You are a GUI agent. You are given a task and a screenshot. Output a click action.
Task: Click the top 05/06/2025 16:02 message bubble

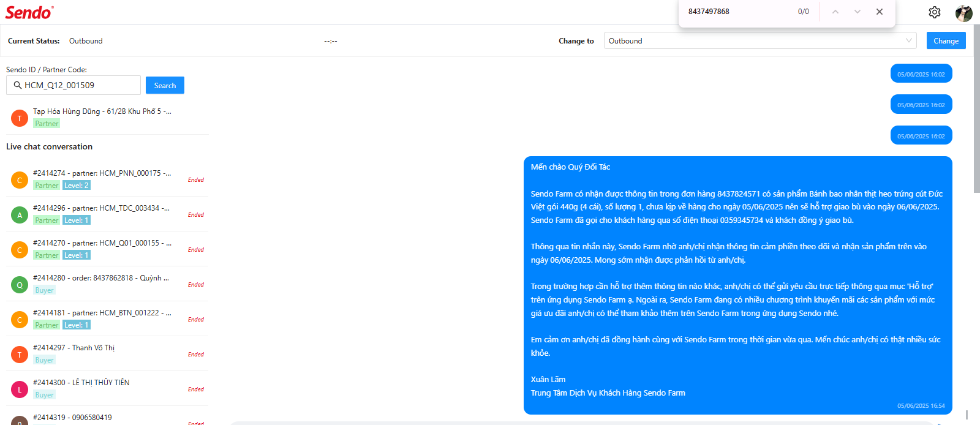tap(921, 73)
